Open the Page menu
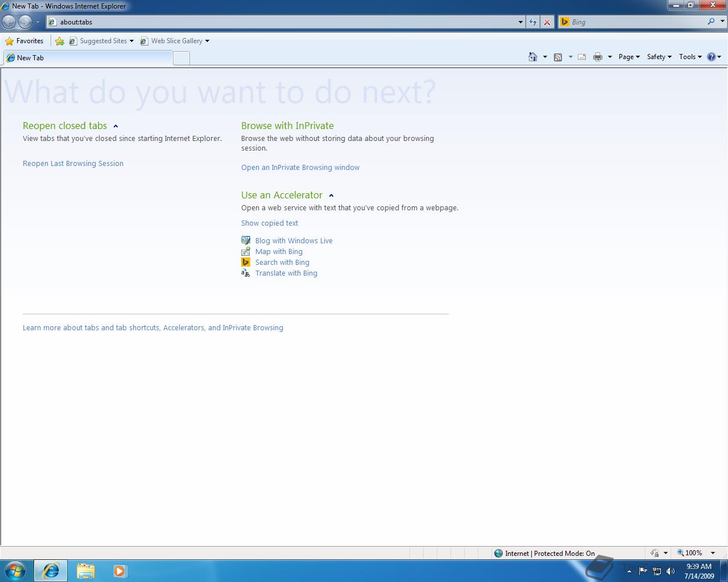 point(629,57)
